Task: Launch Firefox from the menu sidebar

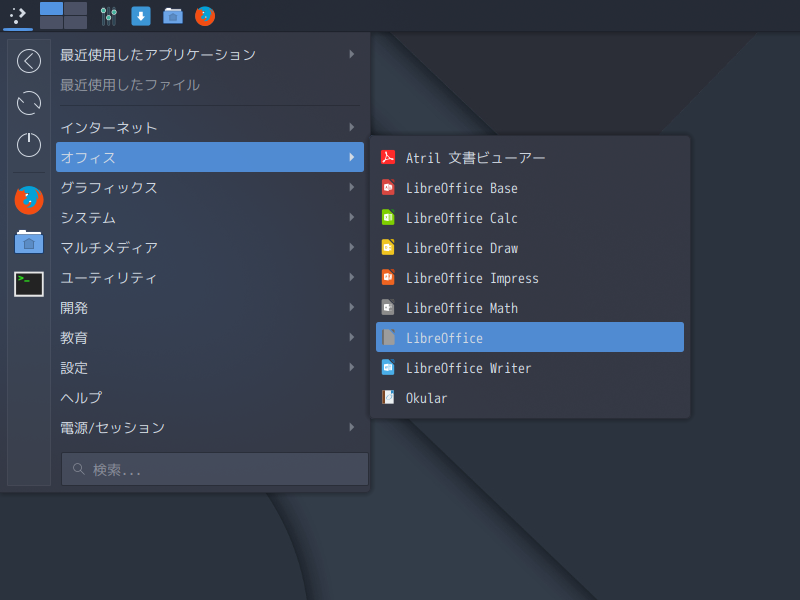Action: [x=29, y=200]
